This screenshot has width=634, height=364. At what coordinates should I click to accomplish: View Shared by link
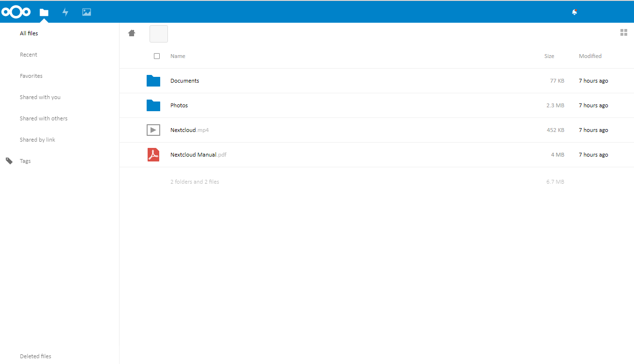37,140
